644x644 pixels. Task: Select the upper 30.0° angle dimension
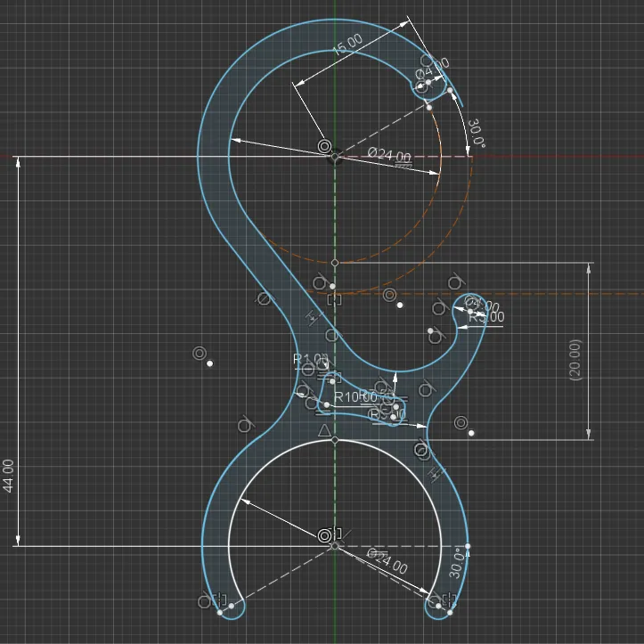[477, 133]
